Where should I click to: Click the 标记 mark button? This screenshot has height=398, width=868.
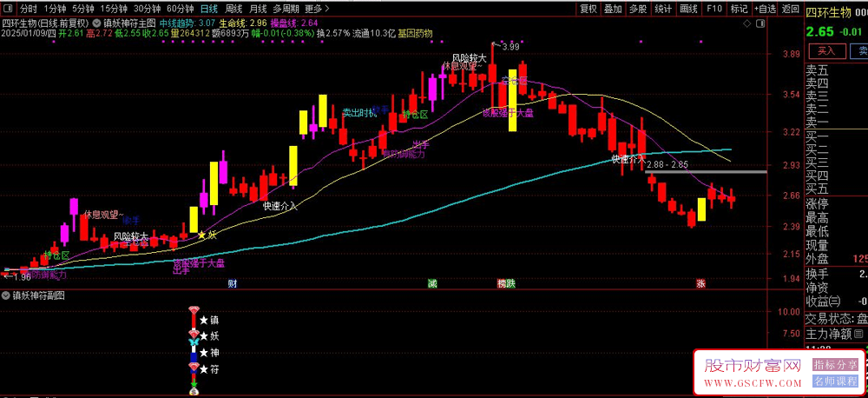[x=739, y=9]
